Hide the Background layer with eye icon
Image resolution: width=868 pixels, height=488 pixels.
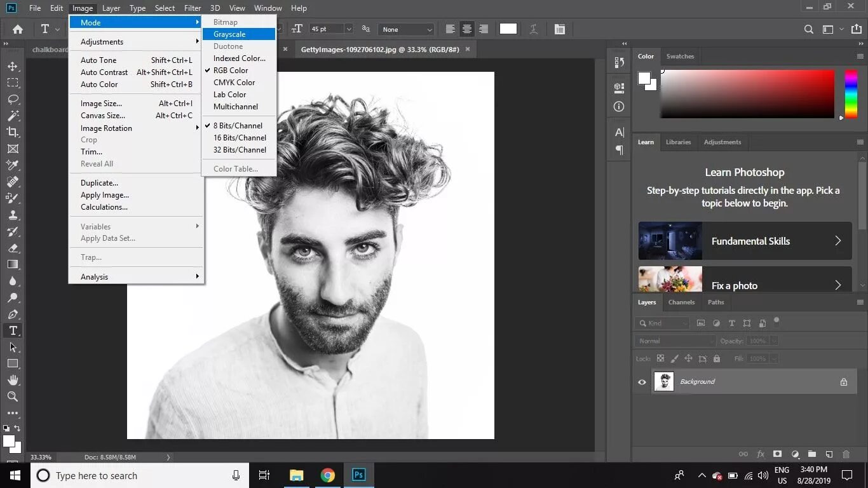click(x=642, y=382)
